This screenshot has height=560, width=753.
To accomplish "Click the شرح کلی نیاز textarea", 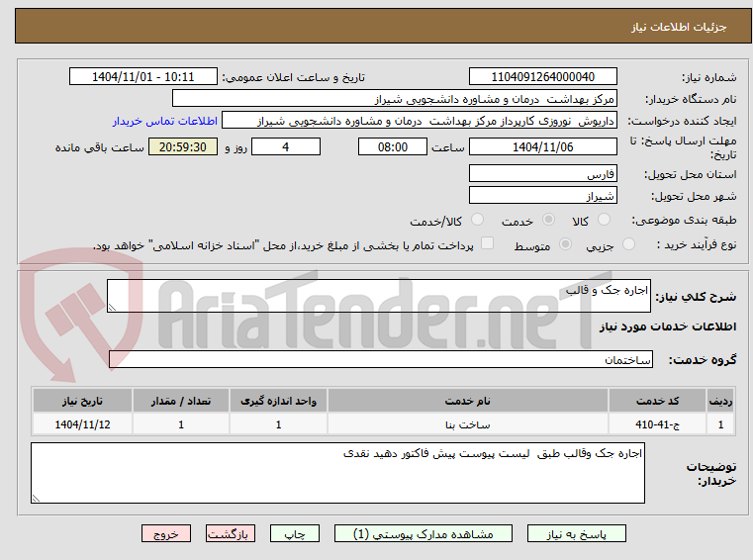I will [x=378, y=296].
